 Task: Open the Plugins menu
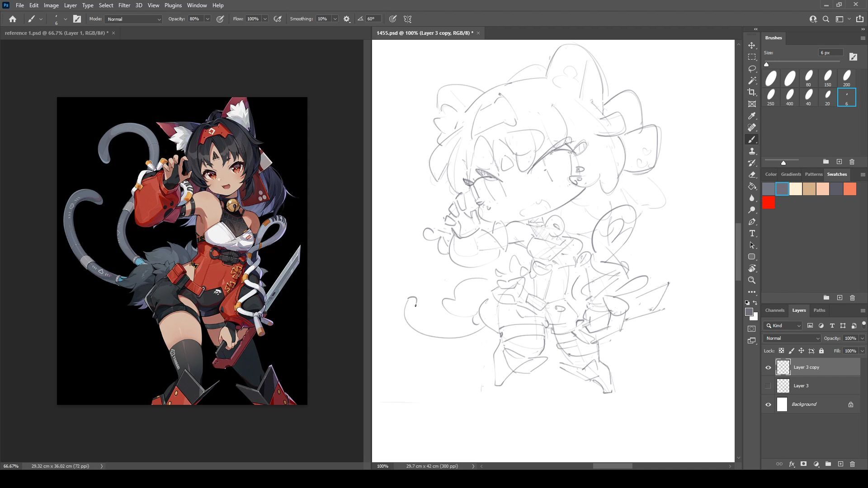pos(173,5)
